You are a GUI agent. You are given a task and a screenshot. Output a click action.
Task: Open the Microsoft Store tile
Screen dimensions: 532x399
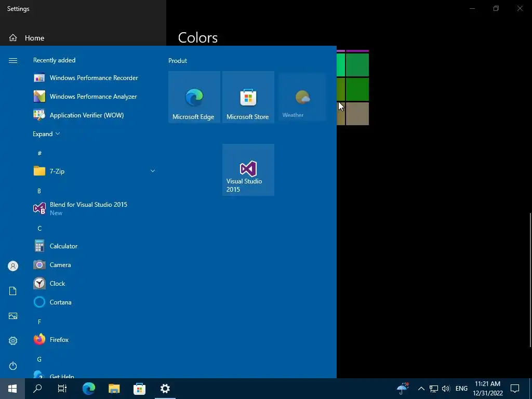tap(248, 97)
